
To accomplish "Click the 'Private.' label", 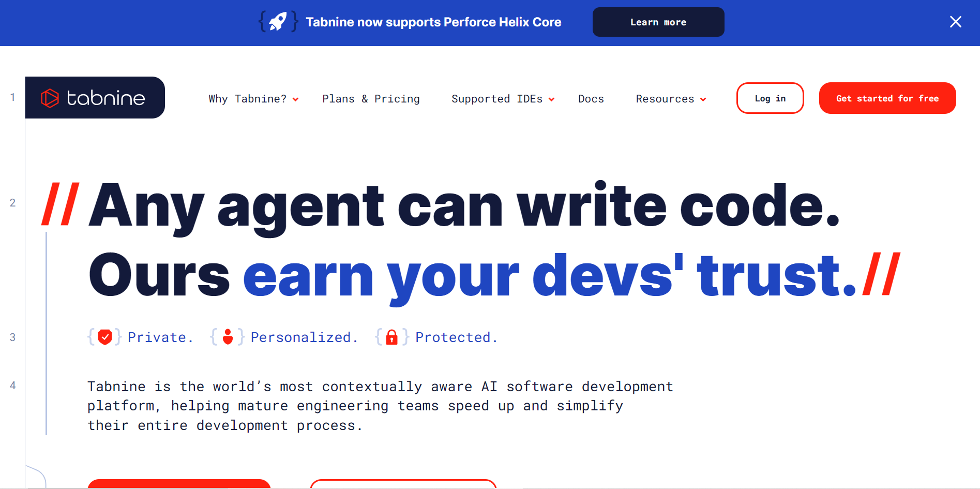I will click(161, 337).
